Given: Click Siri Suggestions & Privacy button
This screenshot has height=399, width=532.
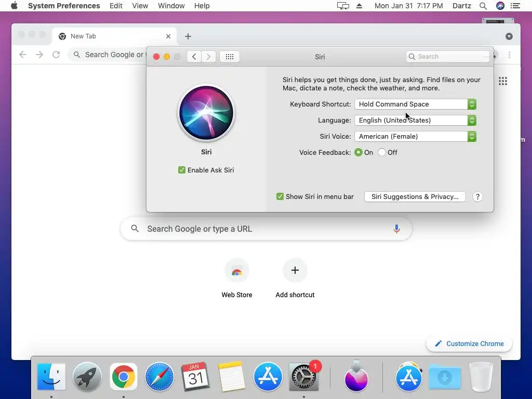Looking at the screenshot, I should (x=415, y=197).
